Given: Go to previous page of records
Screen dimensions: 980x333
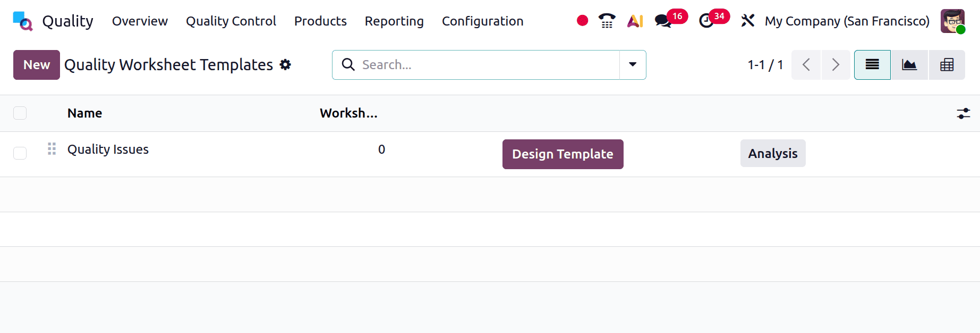Looking at the screenshot, I should 806,65.
